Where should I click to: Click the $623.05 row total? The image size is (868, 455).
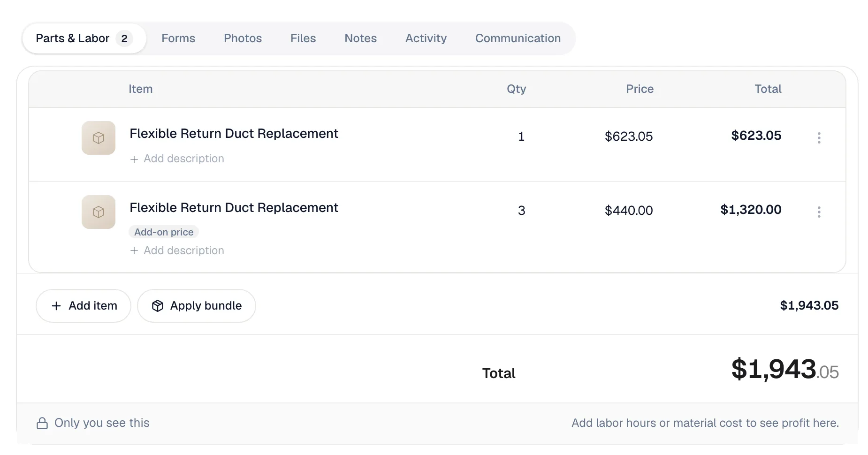click(x=756, y=136)
